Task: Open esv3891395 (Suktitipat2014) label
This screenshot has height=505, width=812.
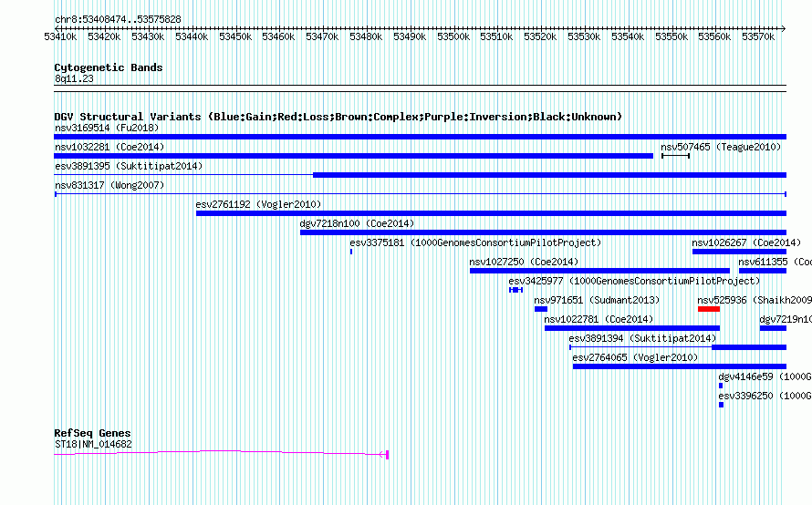Action: pos(129,166)
